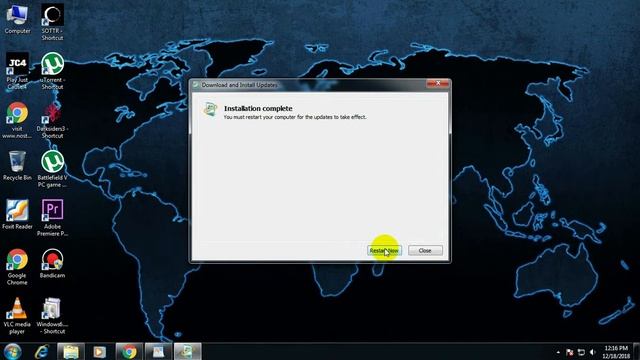Select the Google Chrome desktop icon
Viewport: 640px width, 360px height.
click(17, 267)
